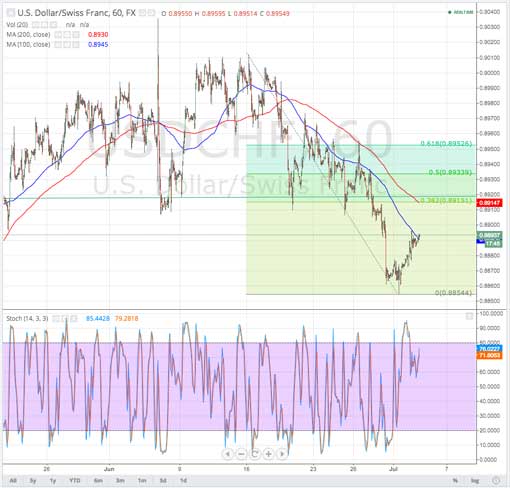510x488 pixels.
Task: Collapse the legend via square icon beside chart title
Action: coord(11,13)
